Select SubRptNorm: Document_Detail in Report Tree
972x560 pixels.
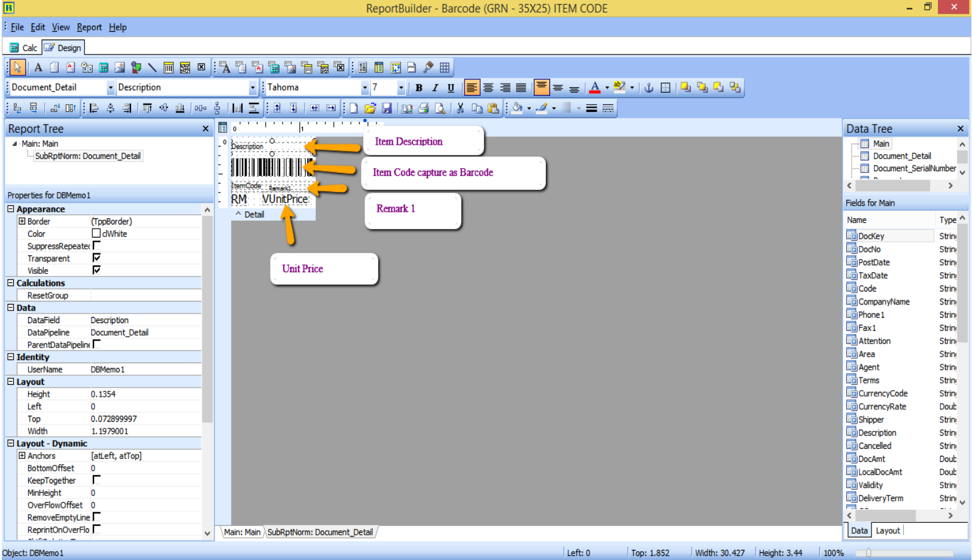tap(87, 156)
